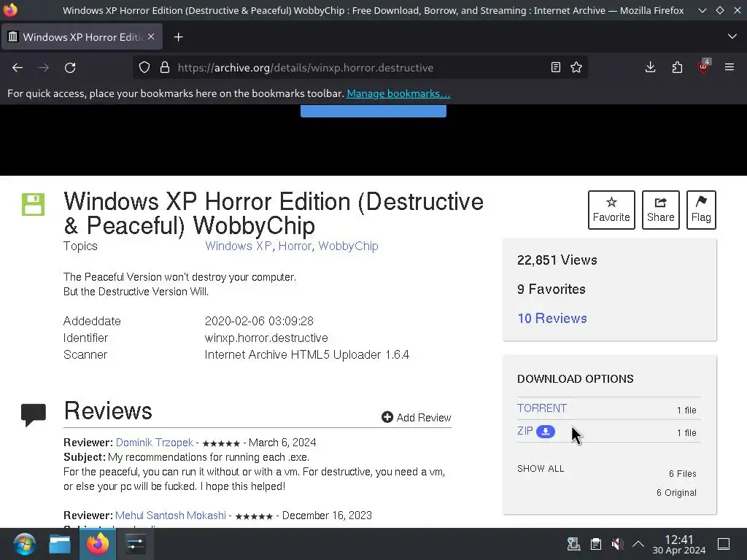This screenshot has height=560, width=747.
Task: Open the Firefox downloads panel
Action: coord(650,68)
